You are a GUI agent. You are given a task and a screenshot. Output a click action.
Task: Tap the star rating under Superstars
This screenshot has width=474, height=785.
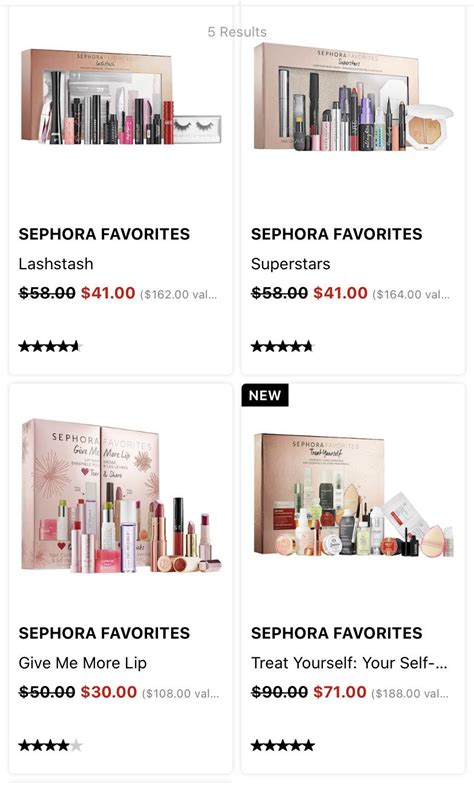pyautogui.click(x=283, y=346)
